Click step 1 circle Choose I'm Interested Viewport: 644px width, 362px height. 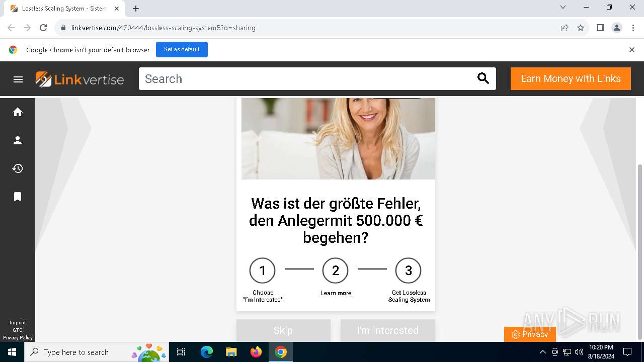pyautogui.click(x=262, y=270)
